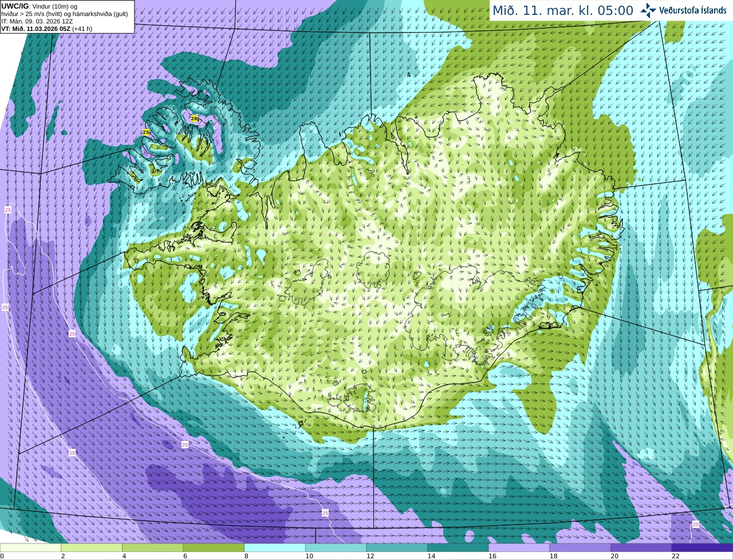Select the VT: Mið. 11.03.2026 05Z (+41 h) line
The image size is (733, 560).
(x=47, y=29)
